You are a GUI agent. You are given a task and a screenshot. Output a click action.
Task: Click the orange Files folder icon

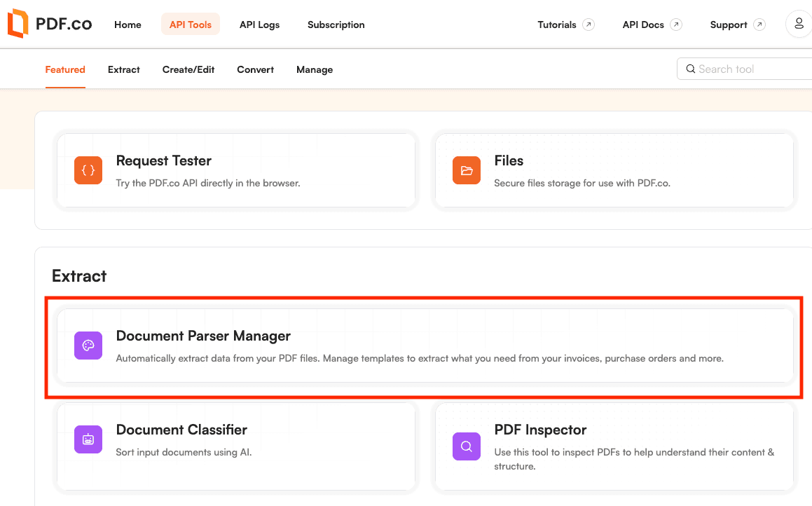pyautogui.click(x=467, y=170)
